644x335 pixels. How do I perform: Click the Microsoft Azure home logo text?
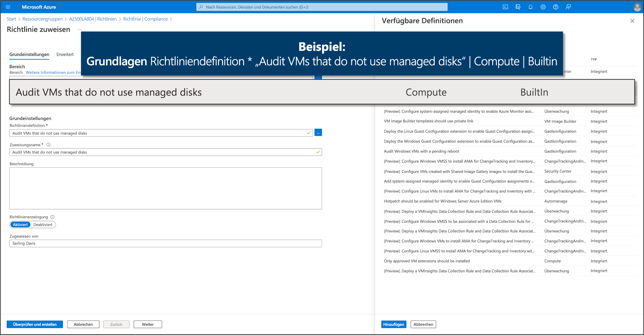click(x=39, y=7)
